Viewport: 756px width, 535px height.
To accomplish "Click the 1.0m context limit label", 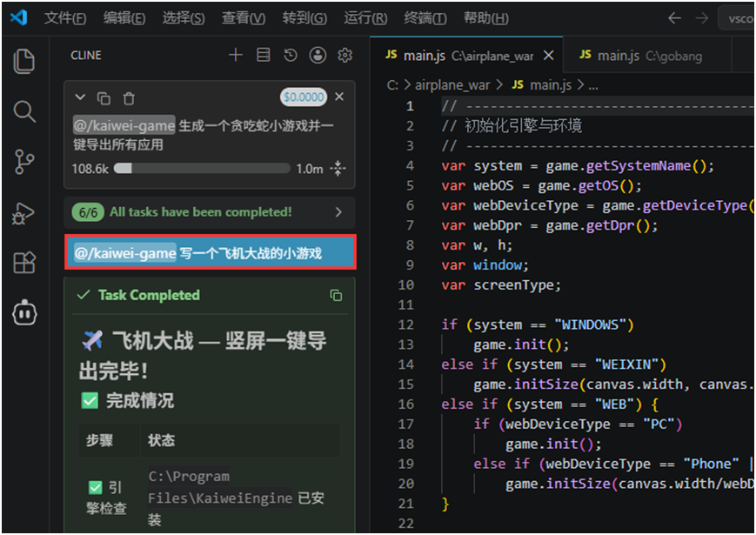I will coord(310,169).
